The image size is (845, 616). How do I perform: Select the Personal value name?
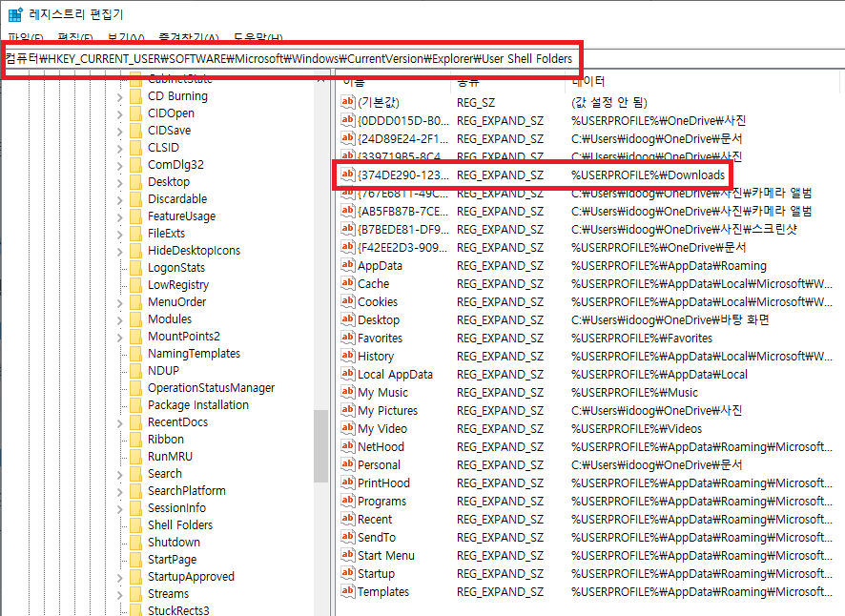point(379,464)
